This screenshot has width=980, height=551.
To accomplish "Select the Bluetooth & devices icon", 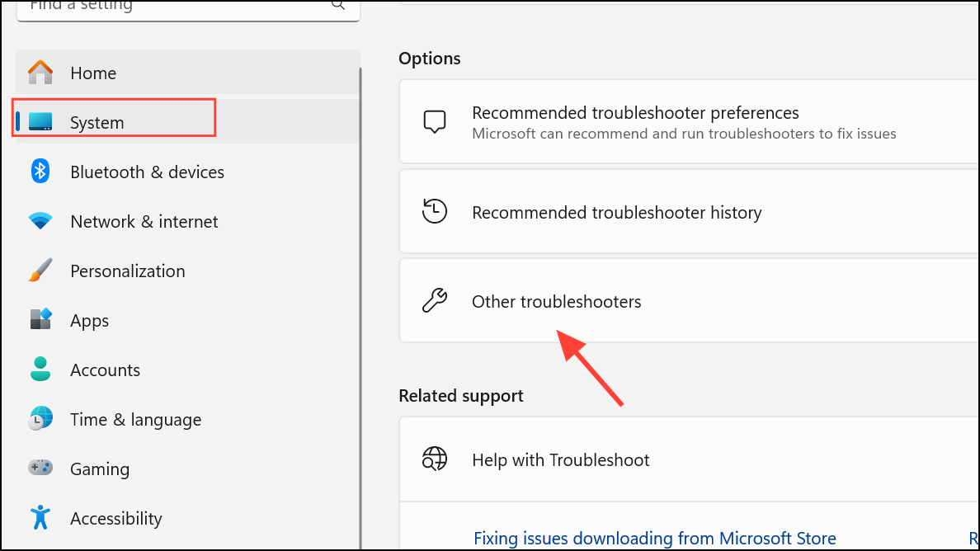I will tap(40, 172).
